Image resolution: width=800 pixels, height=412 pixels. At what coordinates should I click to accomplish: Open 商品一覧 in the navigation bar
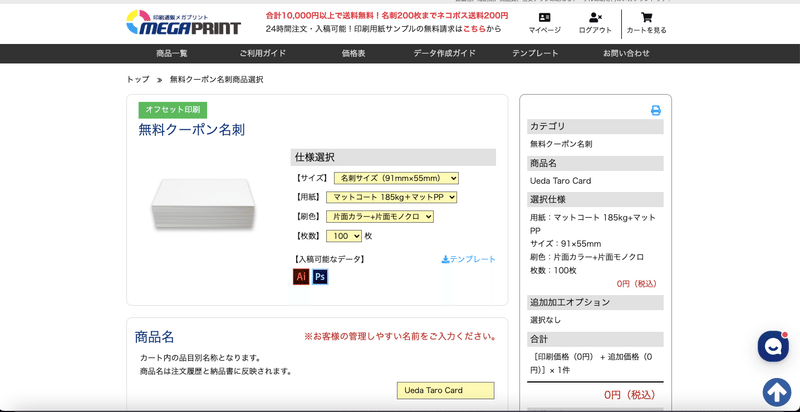[172, 53]
